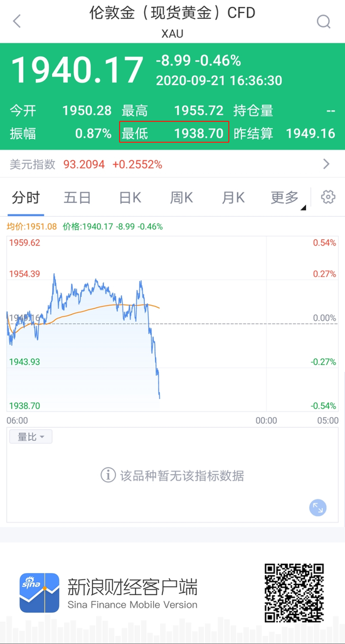Viewport: 345px width, 644px height.
Task: Switch to the 日K tab
Action: [130, 197]
